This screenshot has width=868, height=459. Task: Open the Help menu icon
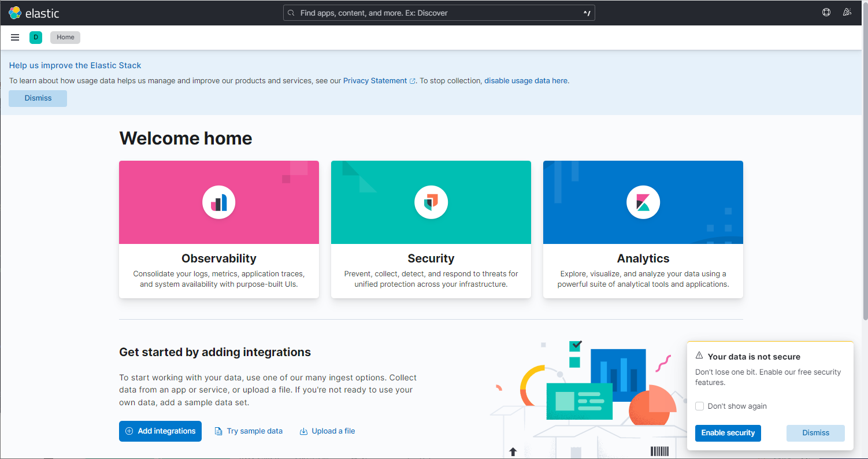(x=826, y=13)
